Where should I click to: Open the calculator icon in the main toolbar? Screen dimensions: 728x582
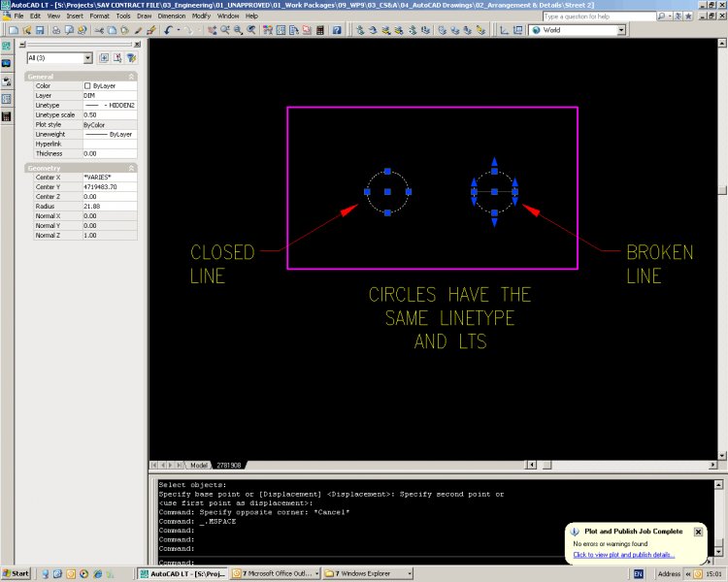pos(321,30)
